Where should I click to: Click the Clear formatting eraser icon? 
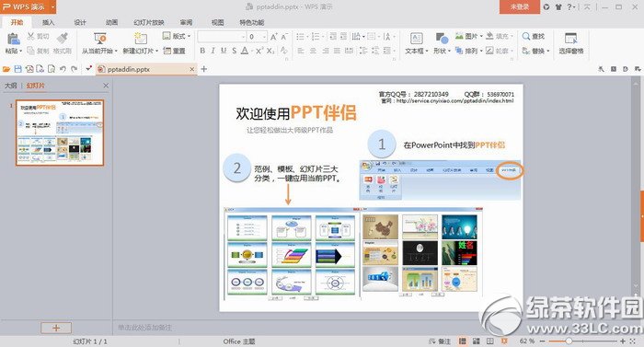(x=283, y=51)
